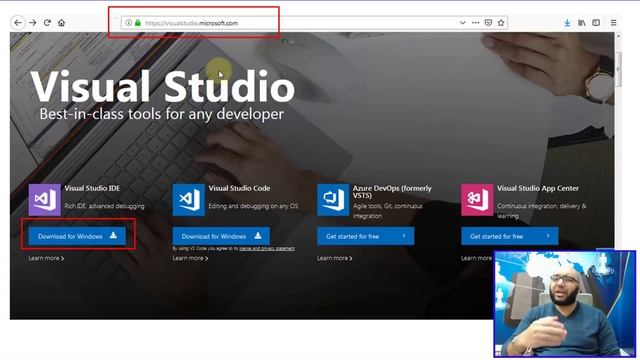Image resolution: width=640 pixels, height=360 pixels.
Task: Click the Visual Studio IDE heading
Action: [x=92, y=188]
